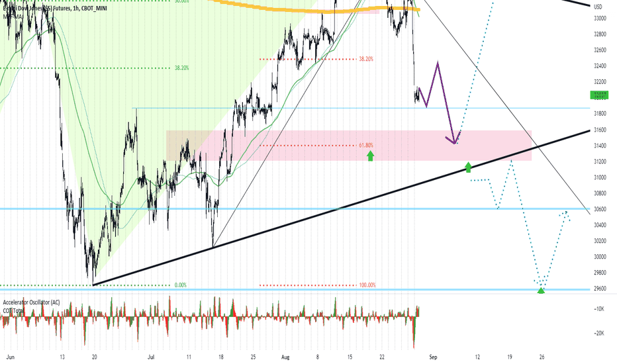
Task: Click the MA MA indicator legend
Action: tap(13, 17)
